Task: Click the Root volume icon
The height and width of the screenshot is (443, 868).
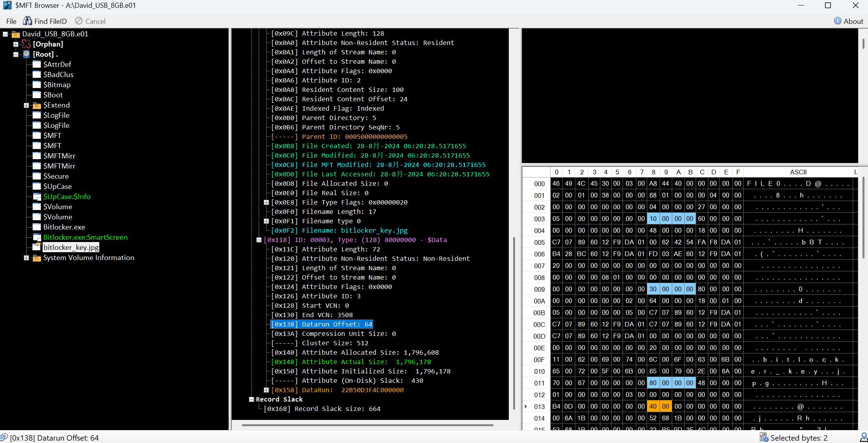Action: point(26,54)
